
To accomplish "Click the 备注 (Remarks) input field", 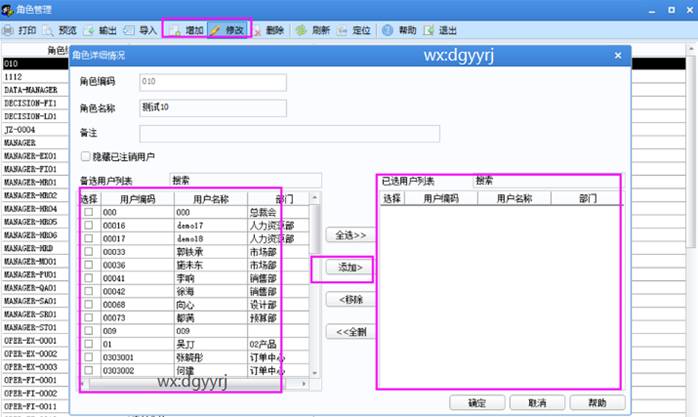I will pos(289,133).
